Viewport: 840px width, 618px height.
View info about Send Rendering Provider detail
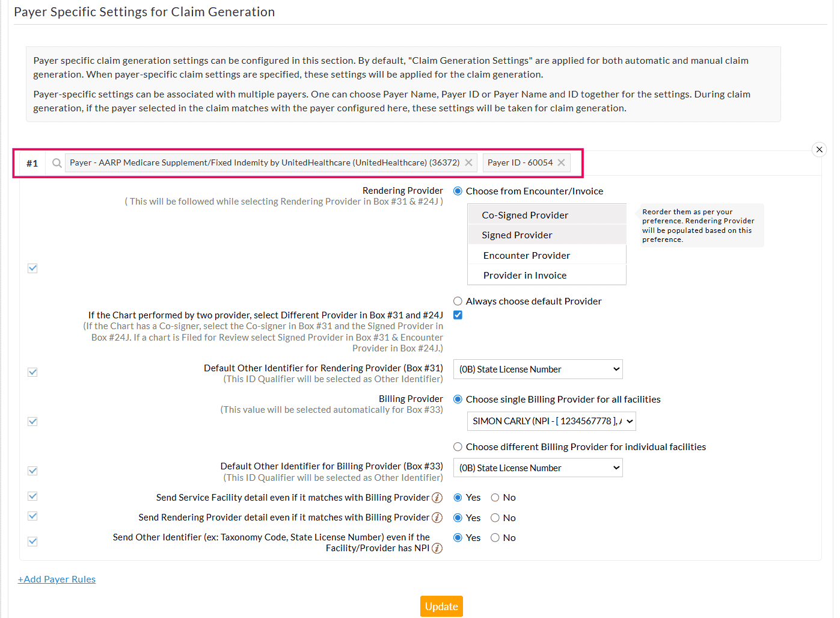(438, 518)
